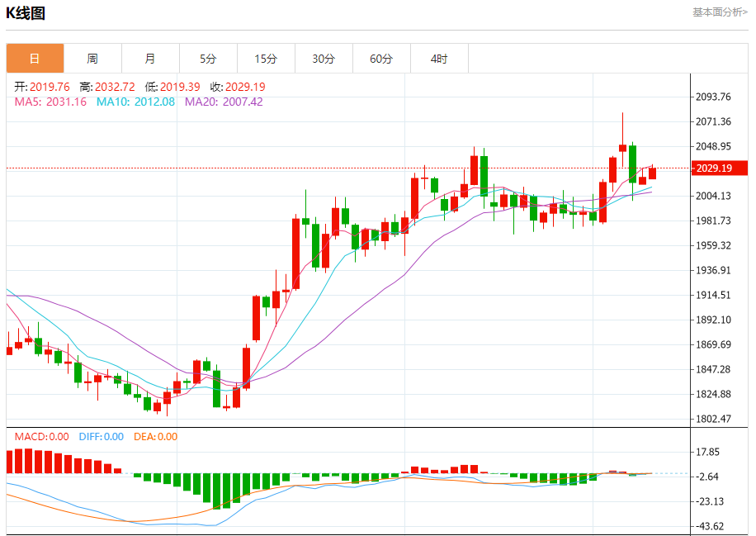Click the close price 2029.19 in header
The width and height of the screenshot is (756, 536).
point(245,87)
